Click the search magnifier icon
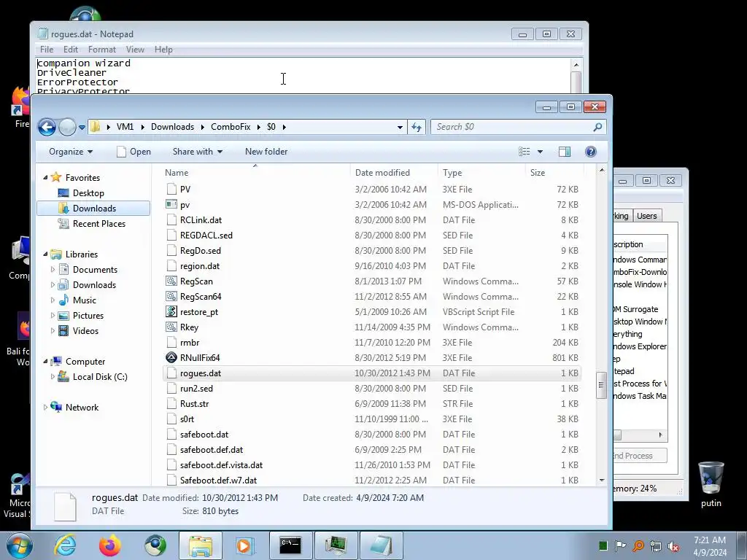Image resolution: width=747 pixels, height=560 pixels. (597, 127)
